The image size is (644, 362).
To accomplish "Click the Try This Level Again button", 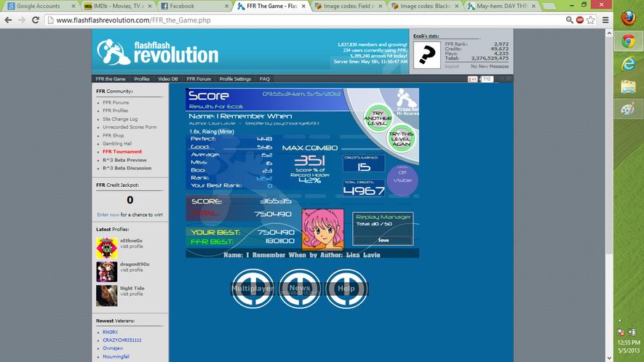I will [401, 139].
